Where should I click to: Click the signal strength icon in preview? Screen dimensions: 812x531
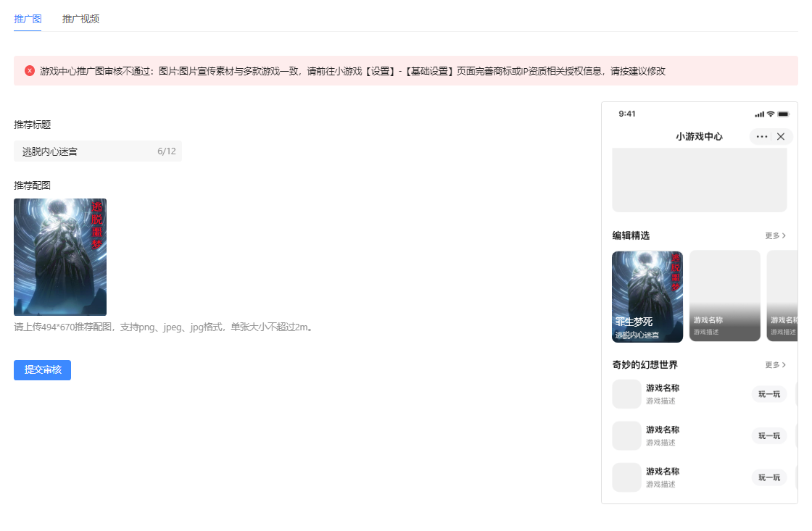tap(760, 114)
